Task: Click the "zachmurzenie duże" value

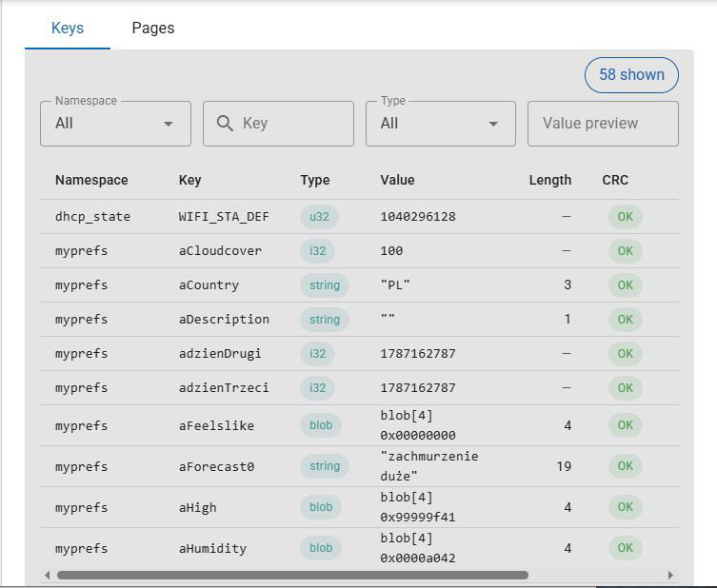Action: click(x=428, y=466)
